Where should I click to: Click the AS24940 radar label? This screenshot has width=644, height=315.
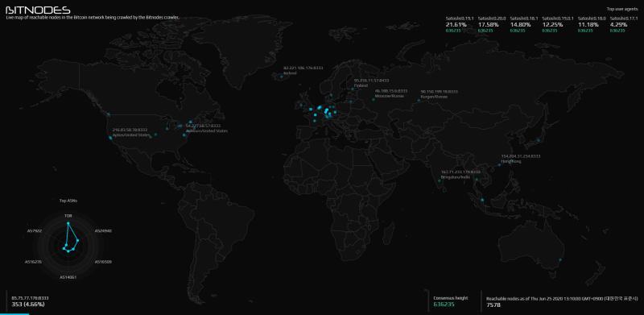pos(103,231)
